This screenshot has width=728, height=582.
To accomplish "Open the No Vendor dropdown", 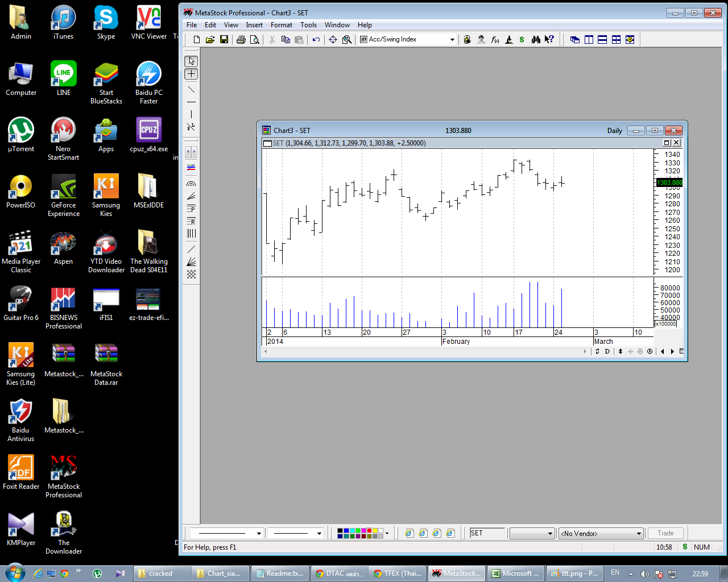I will click(639, 533).
